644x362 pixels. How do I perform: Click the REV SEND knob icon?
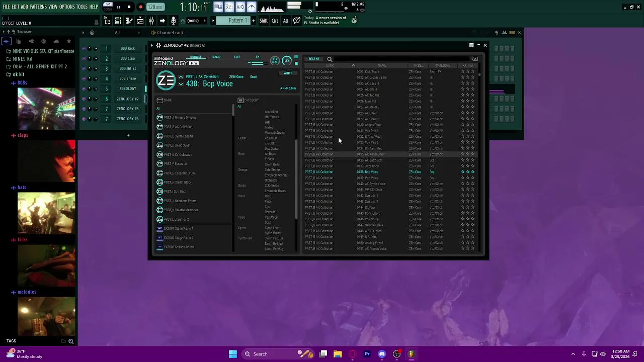pyautogui.click(x=275, y=60)
